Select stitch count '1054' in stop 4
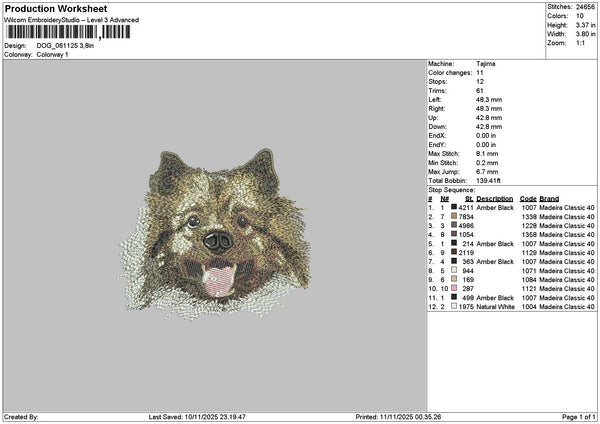The height and width of the screenshot is (424, 600). pos(466,235)
